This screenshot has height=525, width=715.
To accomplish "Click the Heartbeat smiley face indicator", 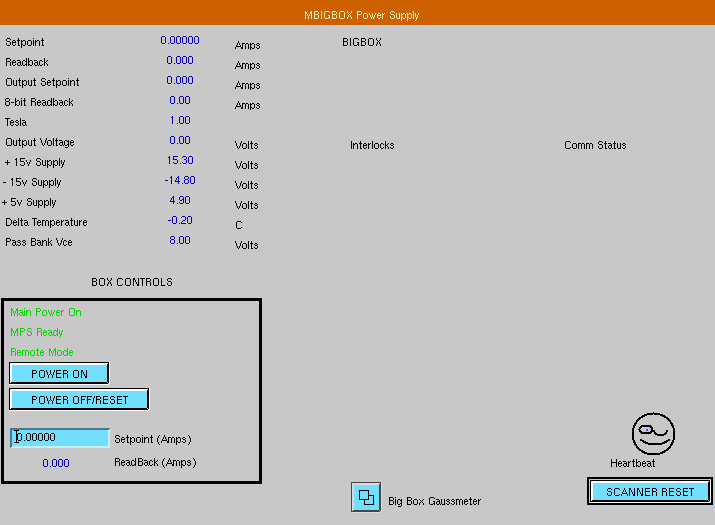I will pyautogui.click(x=653, y=434).
